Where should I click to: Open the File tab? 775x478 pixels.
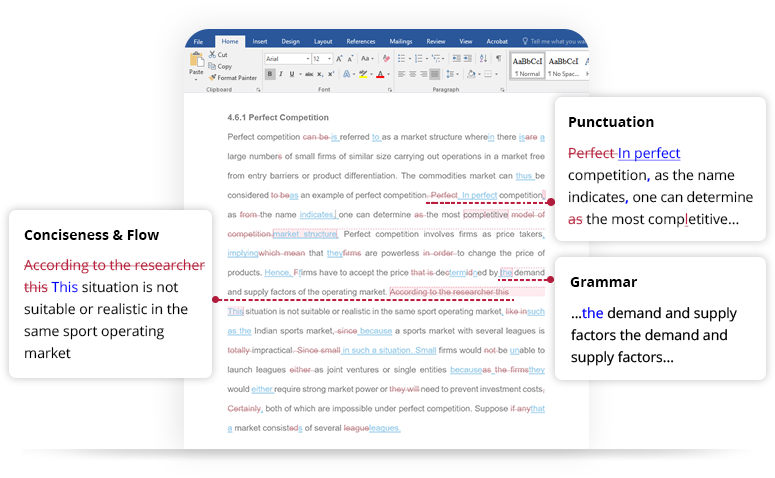(x=198, y=42)
